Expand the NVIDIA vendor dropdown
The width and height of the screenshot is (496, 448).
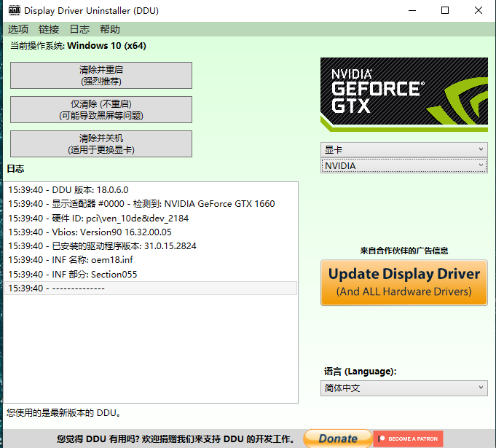point(404,166)
